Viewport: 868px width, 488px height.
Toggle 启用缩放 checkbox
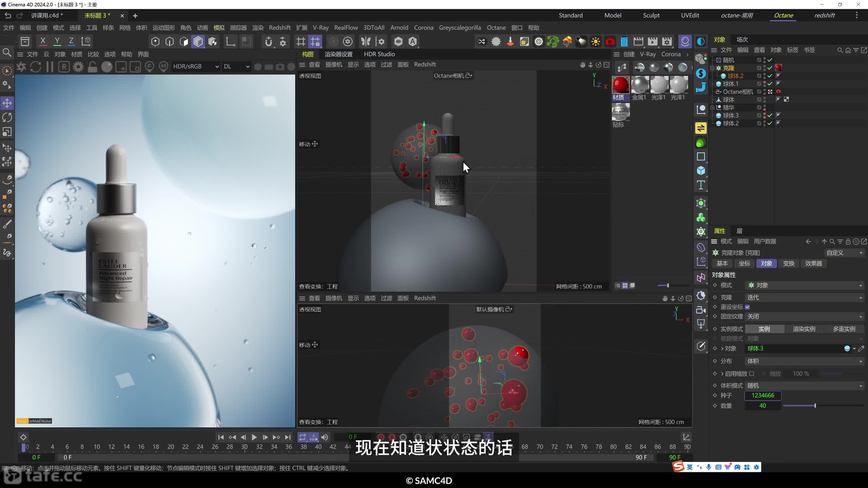point(752,373)
